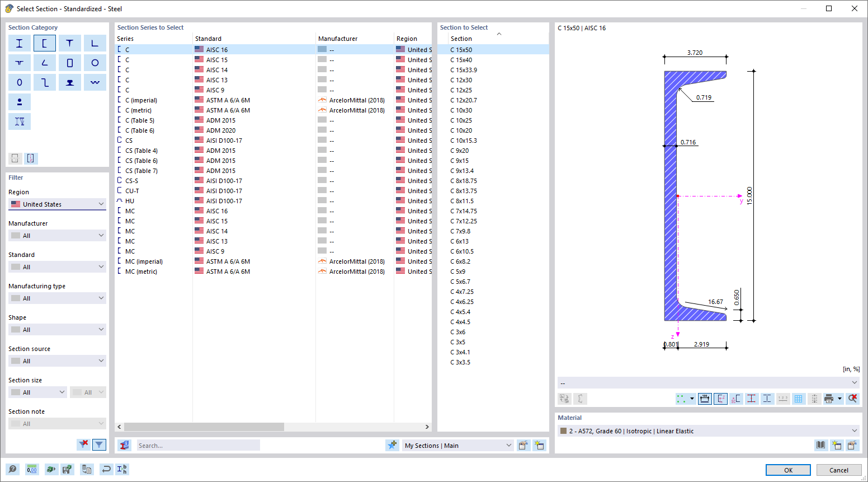Click the brown material color swatch

(x=563, y=431)
